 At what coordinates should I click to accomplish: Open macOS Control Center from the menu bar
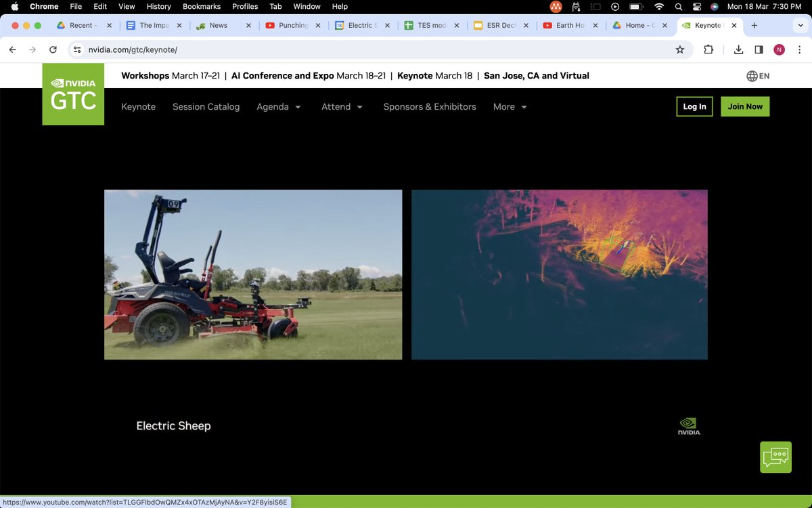coord(696,6)
